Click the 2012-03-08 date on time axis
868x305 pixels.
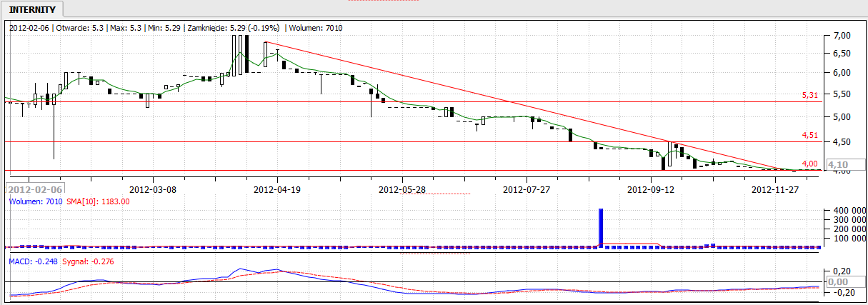[x=154, y=189]
